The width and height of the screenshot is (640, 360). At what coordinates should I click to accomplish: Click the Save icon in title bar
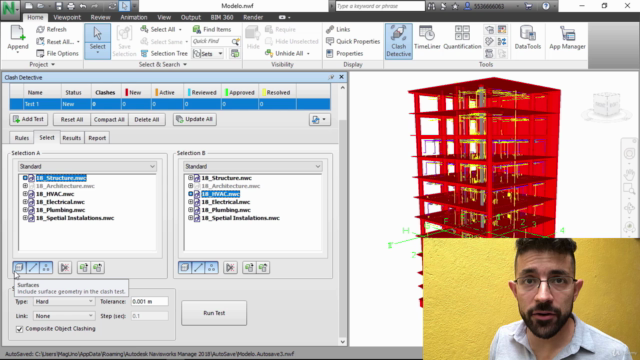[x=59, y=6]
